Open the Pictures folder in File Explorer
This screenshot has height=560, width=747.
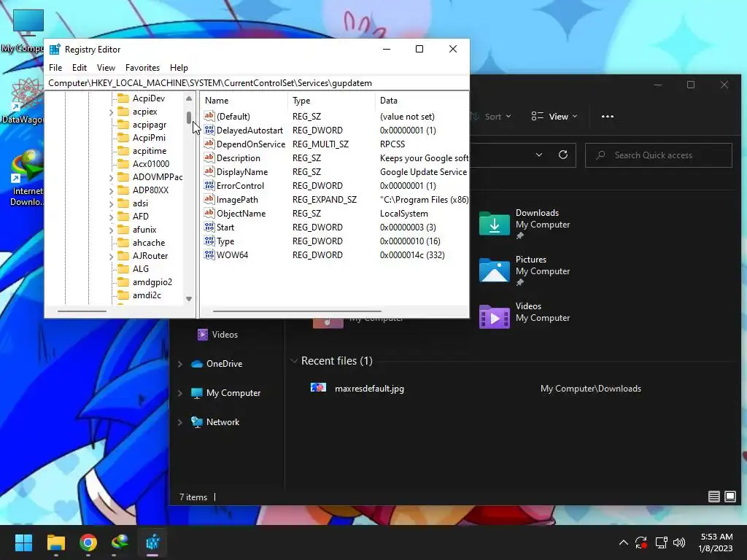pos(524,271)
